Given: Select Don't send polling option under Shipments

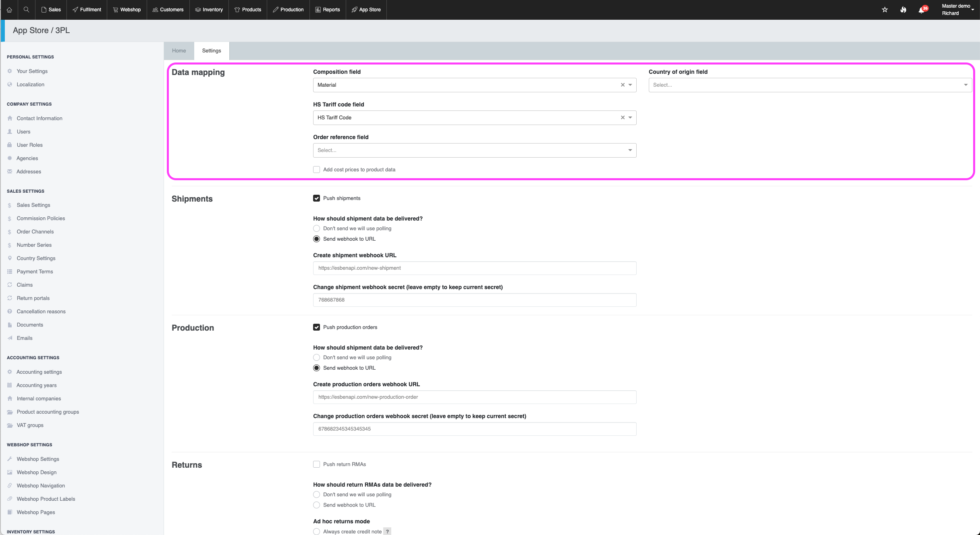Looking at the screenshot, I should coord(317,229).
